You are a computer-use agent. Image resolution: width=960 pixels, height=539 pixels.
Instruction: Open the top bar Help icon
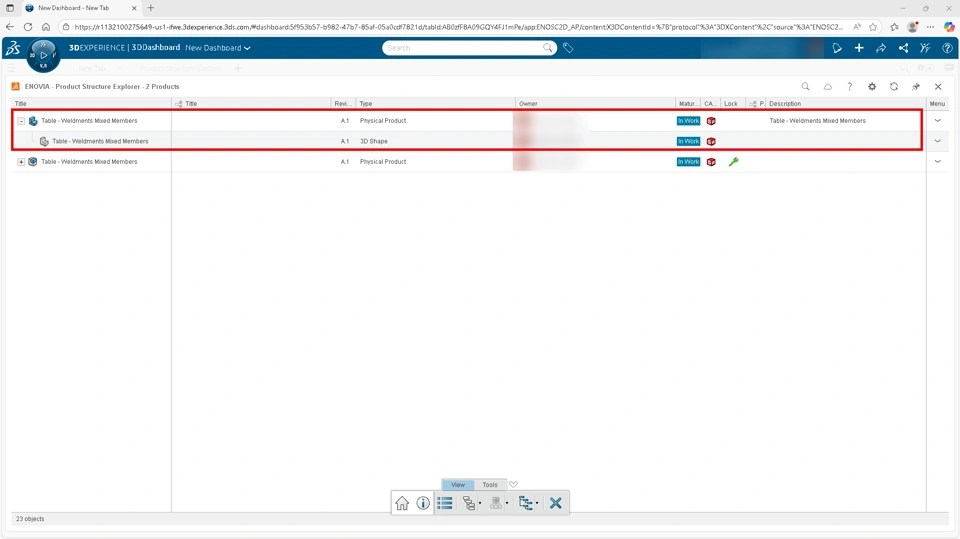click(947, 48)
